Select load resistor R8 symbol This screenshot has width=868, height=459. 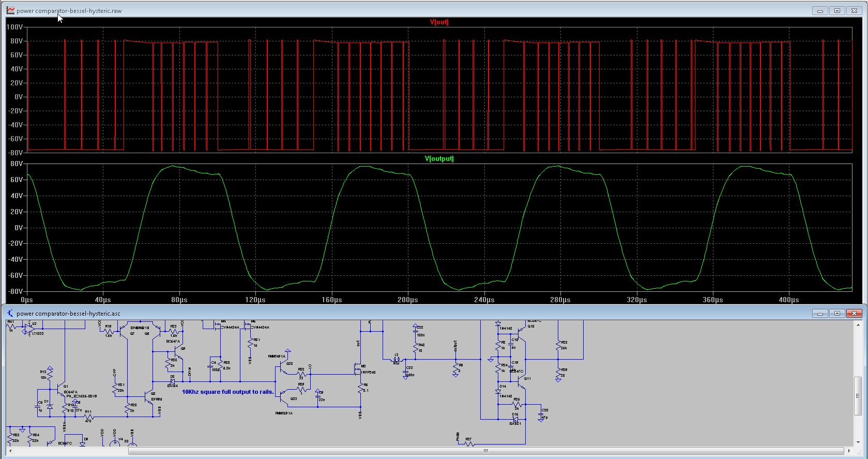click(x=455, y=368)
